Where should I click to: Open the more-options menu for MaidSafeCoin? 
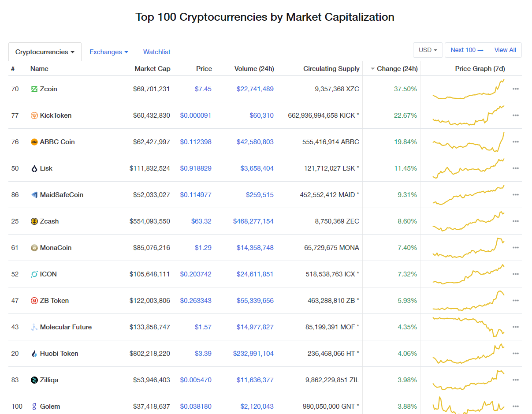point(516,195)
